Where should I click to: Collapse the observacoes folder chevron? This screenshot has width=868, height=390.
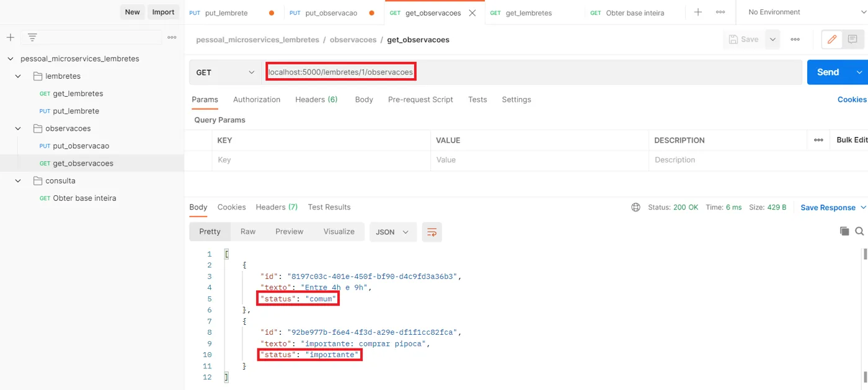(x=19, y=128)
